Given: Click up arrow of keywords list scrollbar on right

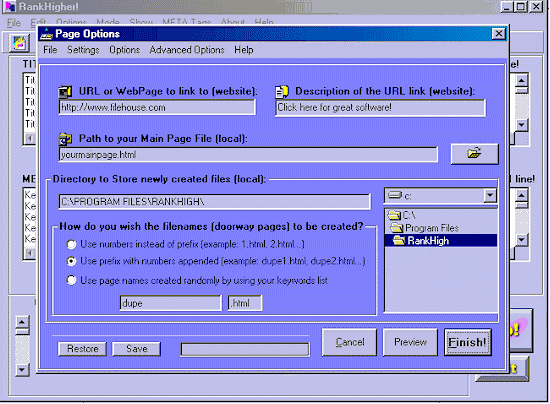Looking at the screenshot, I should pos(522,195).
